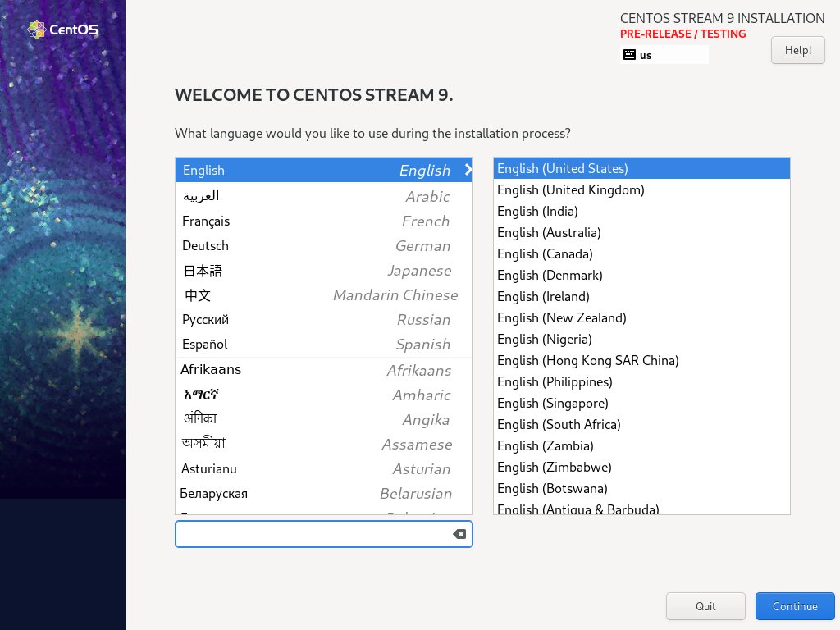
Task: Select English (South Africa) locale
Action: [x=641, y=424]
